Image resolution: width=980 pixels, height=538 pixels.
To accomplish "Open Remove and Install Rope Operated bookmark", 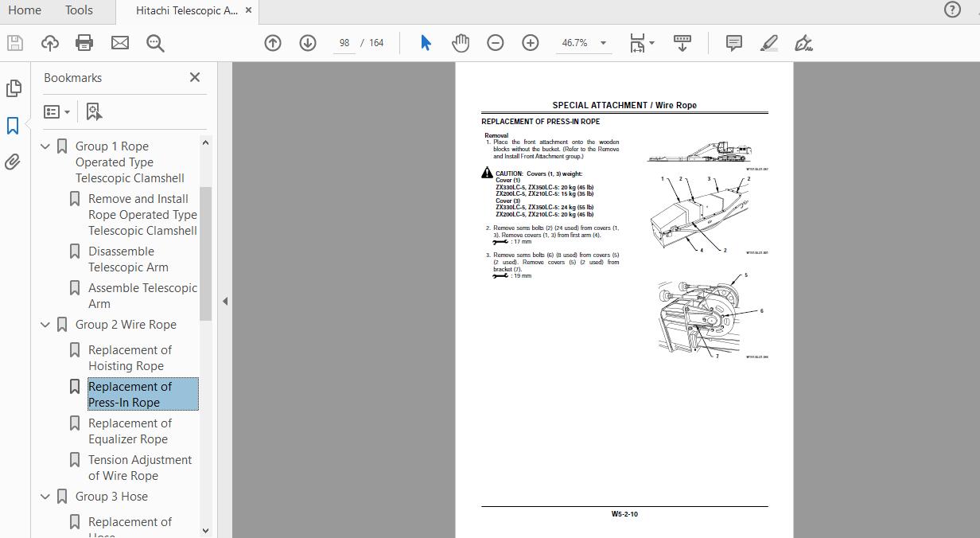I will point(142,215).
